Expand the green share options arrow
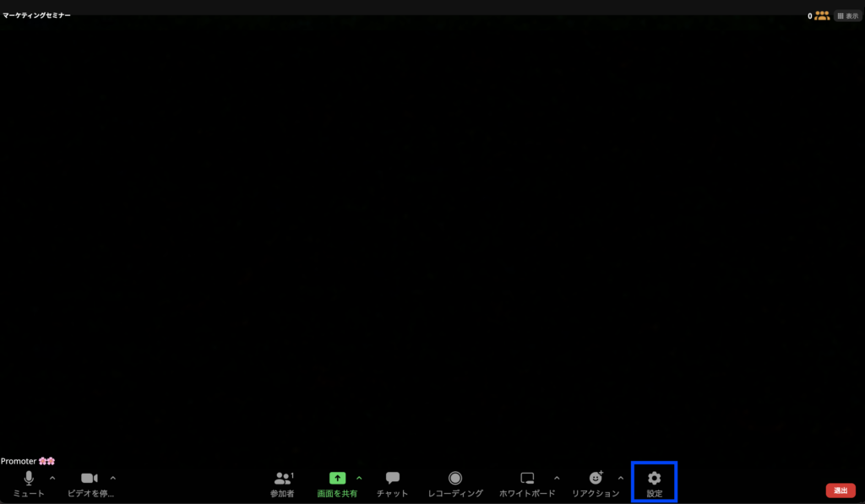865x504 pixels. pyautogui.click(x=359, y=478)
